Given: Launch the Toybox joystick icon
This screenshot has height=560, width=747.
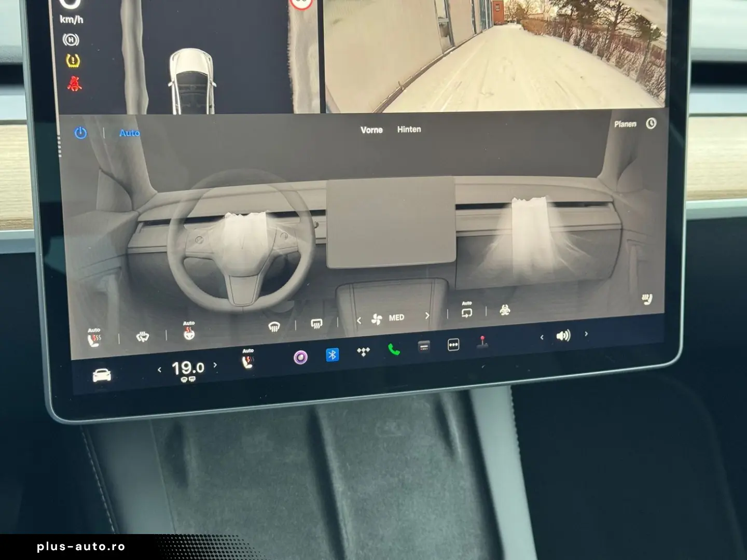Looking at the screenshot, I should pyautogui.click(x=483, y=344).
